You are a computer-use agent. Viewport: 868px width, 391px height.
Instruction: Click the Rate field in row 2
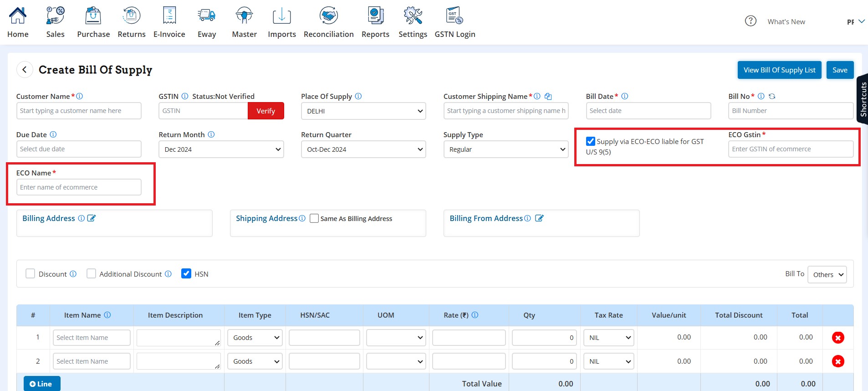469,361
